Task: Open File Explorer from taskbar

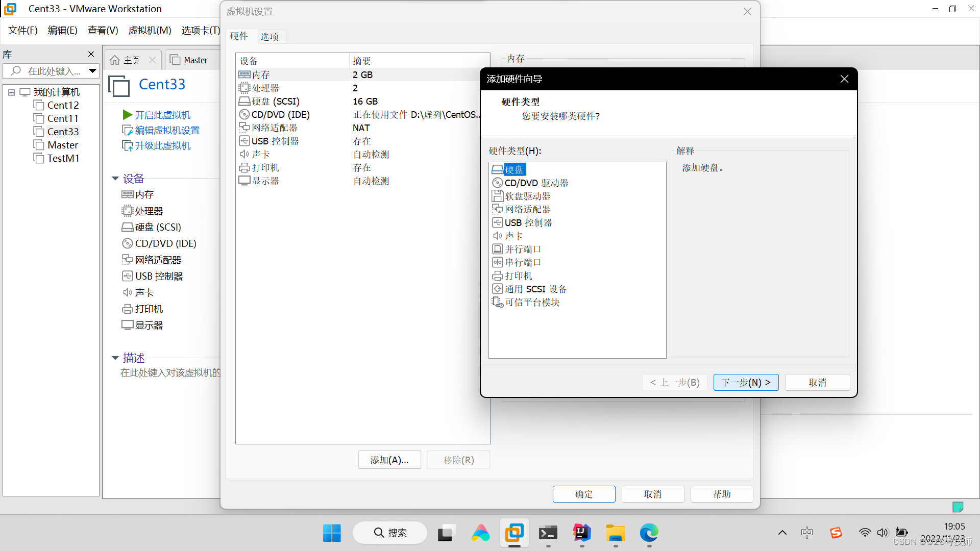Action: (616, 533)
